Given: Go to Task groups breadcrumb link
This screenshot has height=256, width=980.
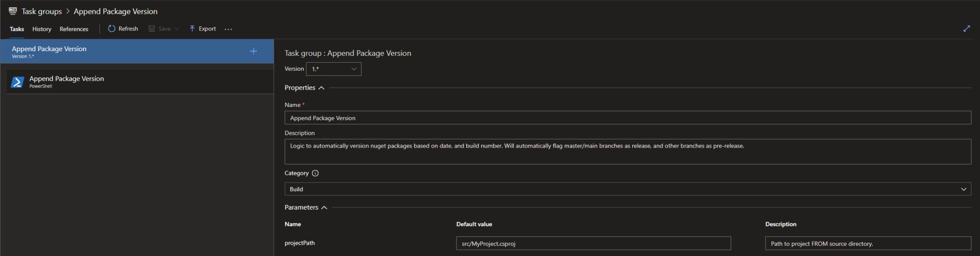Looking at the screenshot, I should click(x=42, y=11).
